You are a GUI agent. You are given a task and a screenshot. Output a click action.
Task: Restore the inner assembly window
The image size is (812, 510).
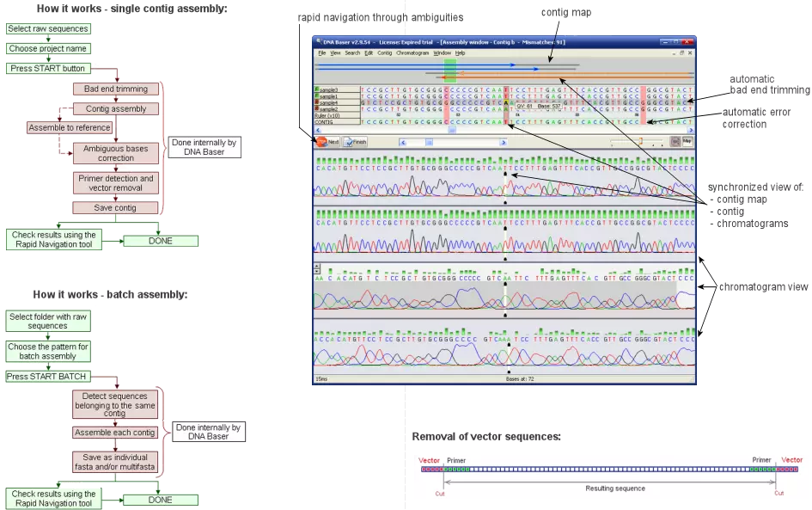tap(682, 52)
